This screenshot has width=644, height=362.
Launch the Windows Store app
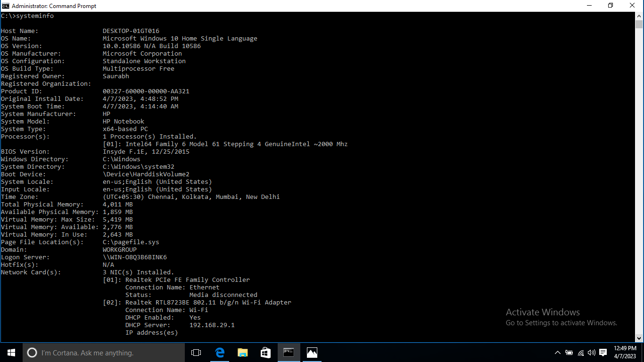[x=265, y=353]
